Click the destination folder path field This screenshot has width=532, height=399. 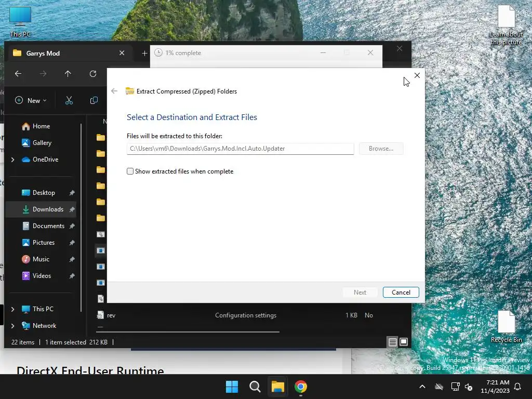click(x=240, y=149)
